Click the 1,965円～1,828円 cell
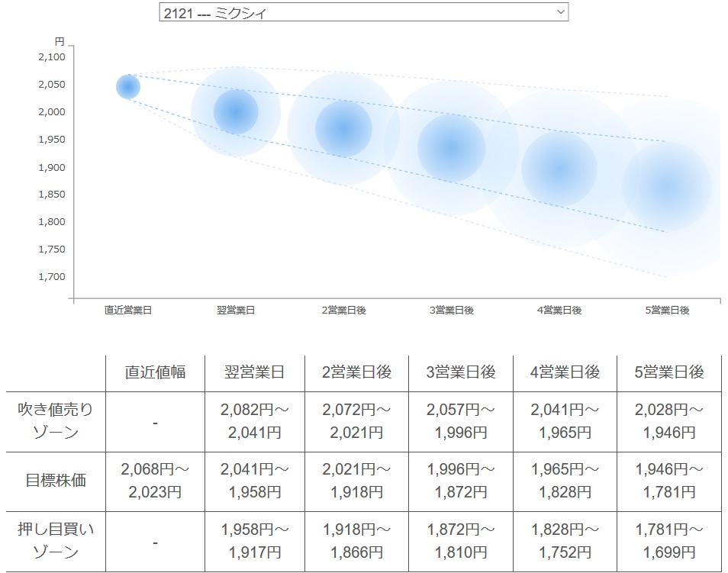Image resolution: width=728 pixels, height=573 pixels. click(x=565, y=481)
